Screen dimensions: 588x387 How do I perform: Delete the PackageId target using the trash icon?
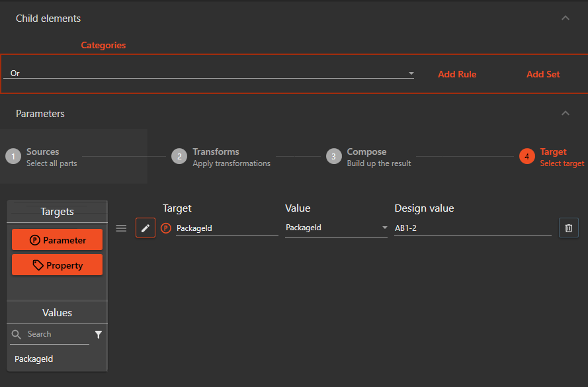point(568,228)
